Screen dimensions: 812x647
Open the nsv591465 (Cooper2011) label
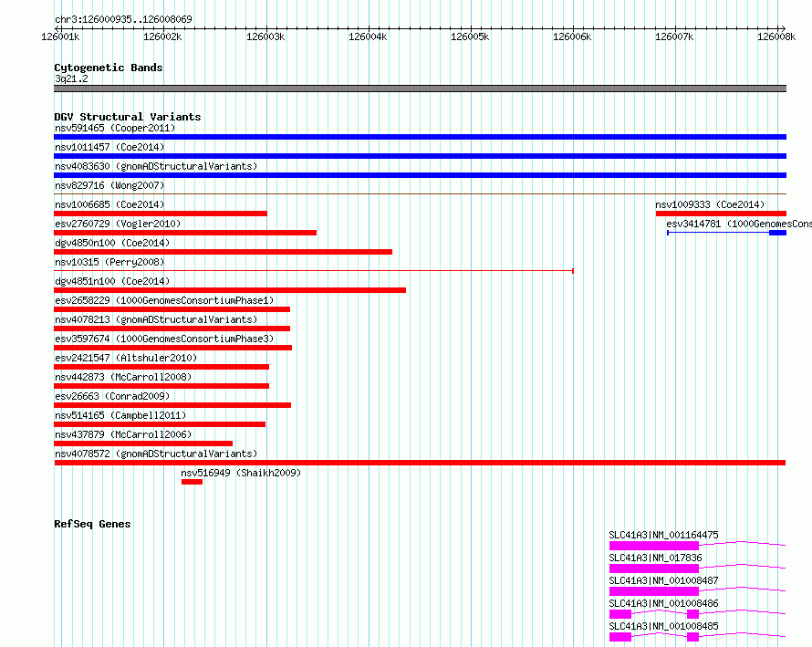point(115,128)
